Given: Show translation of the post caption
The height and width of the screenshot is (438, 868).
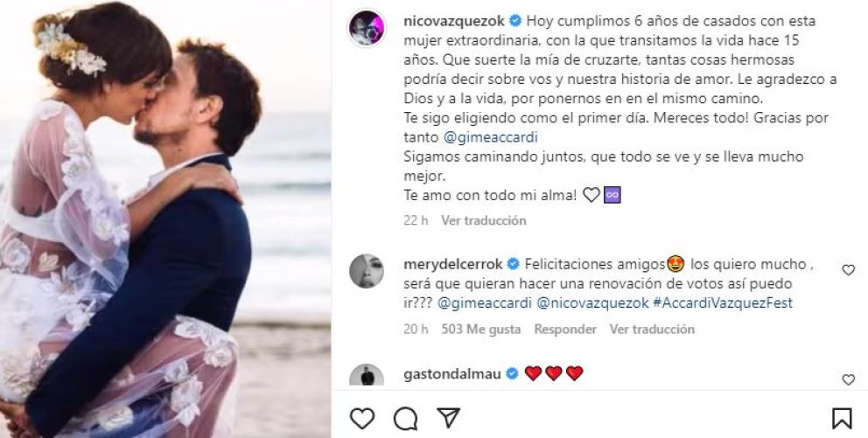Looking at the screenshot, I should coord(483,220).
